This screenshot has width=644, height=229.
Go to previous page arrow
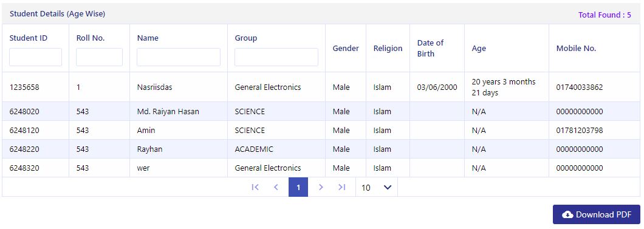coord(276,187)
